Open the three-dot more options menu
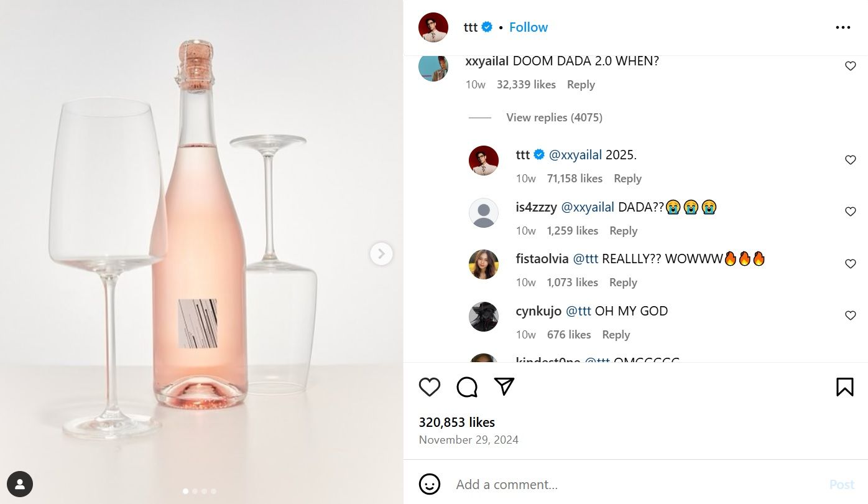Viewport: 868px width, 504px height. tap(843, 27)
